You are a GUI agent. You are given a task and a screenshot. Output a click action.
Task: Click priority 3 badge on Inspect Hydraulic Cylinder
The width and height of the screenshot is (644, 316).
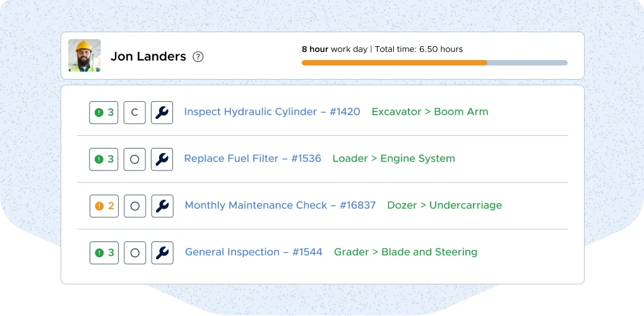[x=104, y=112]
